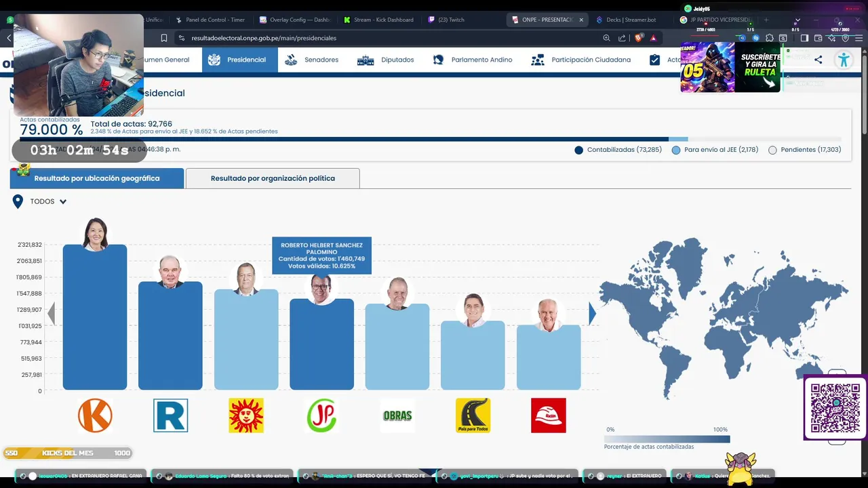Close the ONPE - PRESENTACIÓN tab

click(x=581, y=20)
